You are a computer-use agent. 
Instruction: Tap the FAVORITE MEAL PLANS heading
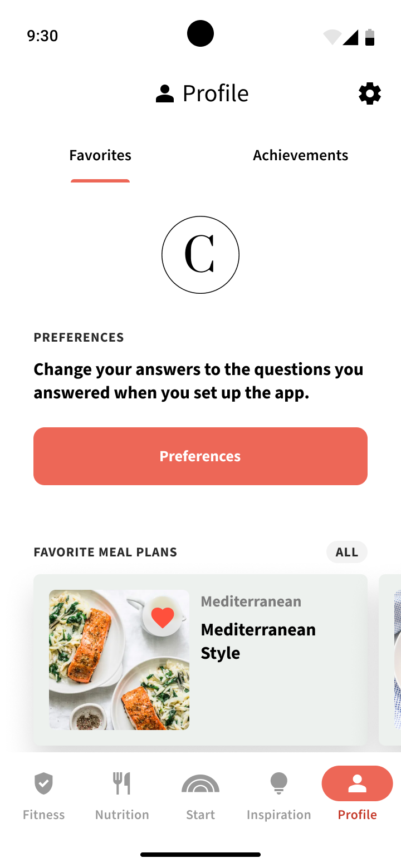coord(105,553)
